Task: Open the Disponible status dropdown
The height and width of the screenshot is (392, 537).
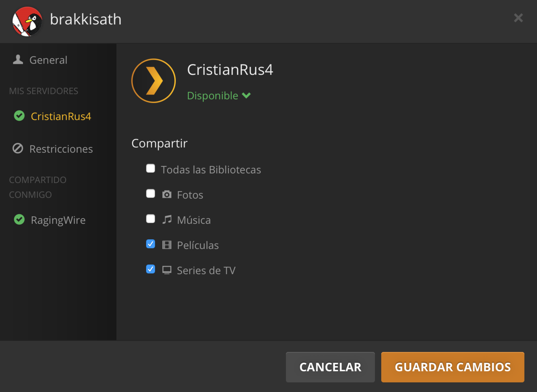Action: coord(219,95)
